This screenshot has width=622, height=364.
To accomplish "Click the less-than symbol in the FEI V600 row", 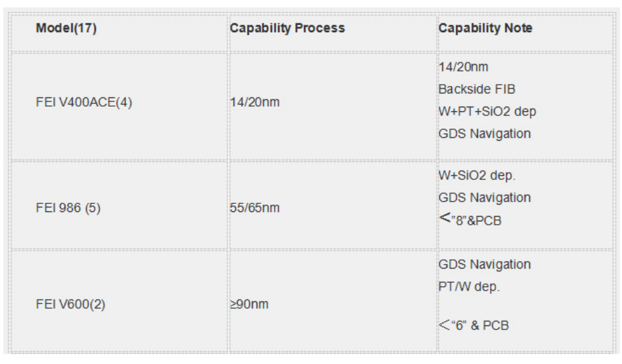I will click(x=445, y=326).
